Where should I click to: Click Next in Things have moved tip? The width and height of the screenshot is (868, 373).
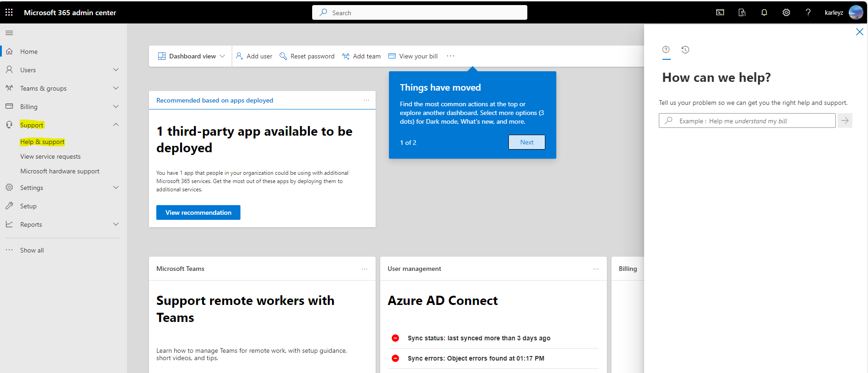point(527,142)
